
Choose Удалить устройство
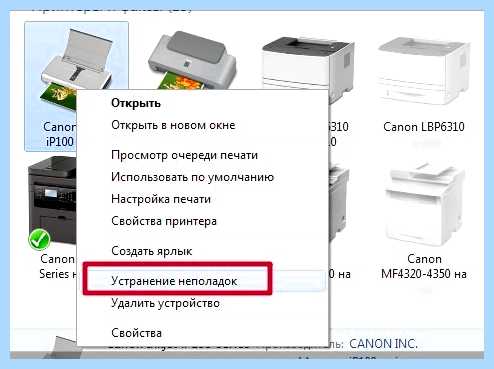pos(165,303)
